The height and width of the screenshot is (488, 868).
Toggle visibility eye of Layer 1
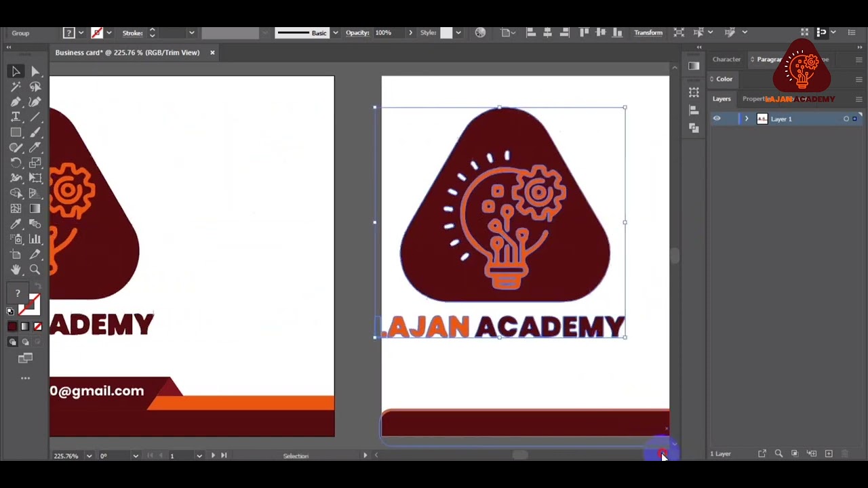click(717, 119)
